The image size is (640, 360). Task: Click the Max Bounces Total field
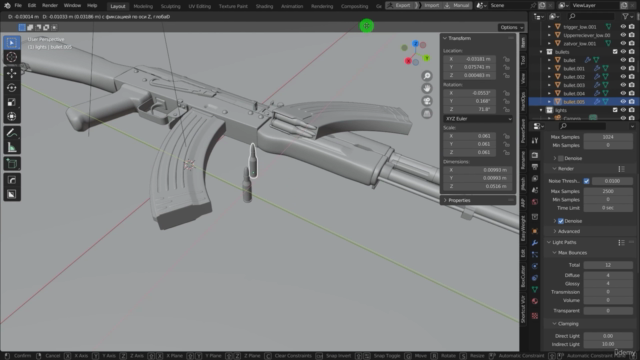pos(608,265)
